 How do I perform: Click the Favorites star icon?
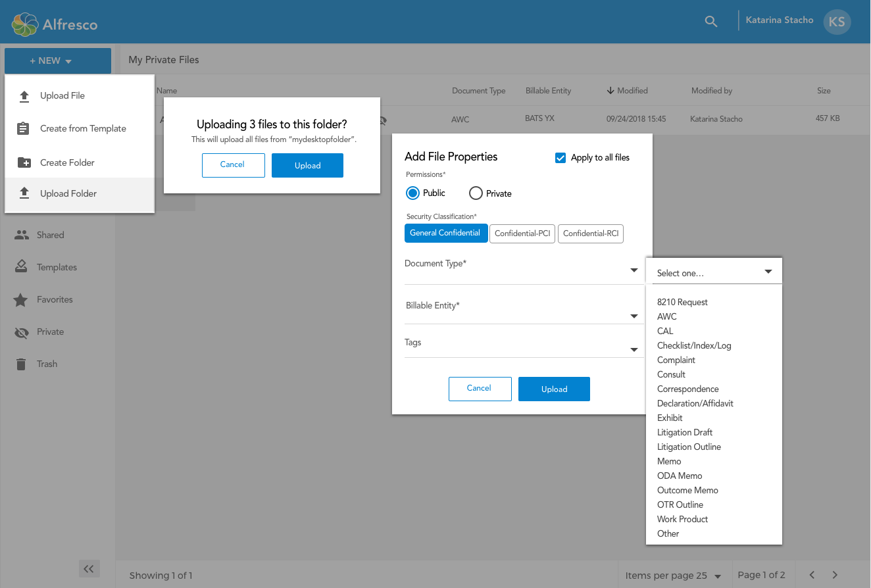[x=21, y=300]
